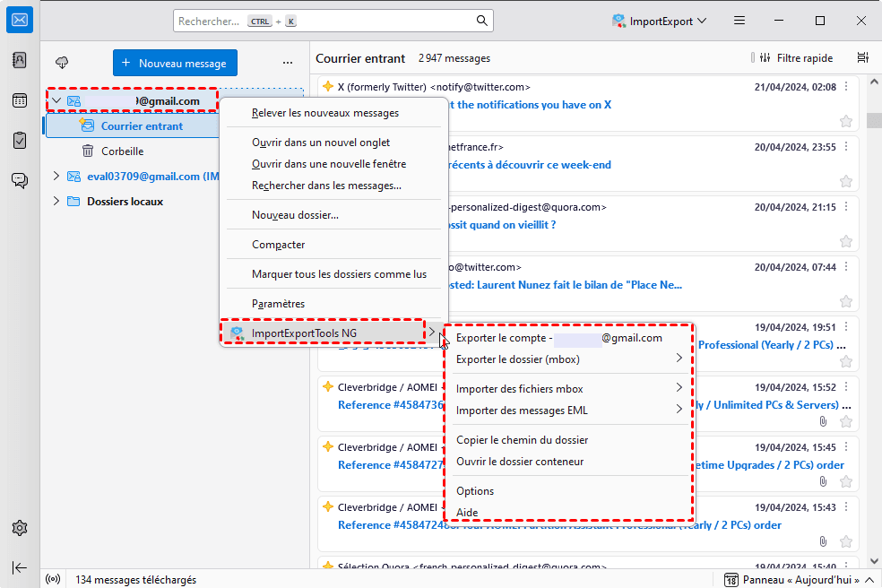Open the Panneau Aujourd'hui button
The height and width of the screenshot is (588, 882).
point(800,580)
